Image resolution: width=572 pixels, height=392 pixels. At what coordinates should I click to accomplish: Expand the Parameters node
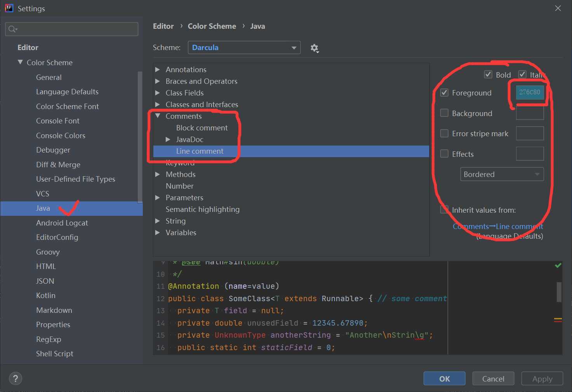[158, 198]
